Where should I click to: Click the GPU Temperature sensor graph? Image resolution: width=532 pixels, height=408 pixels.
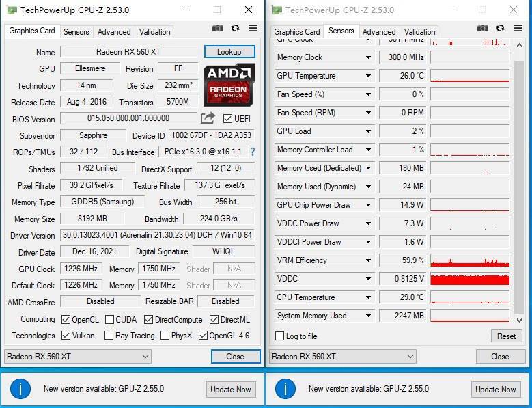click(x=470, y=76)
